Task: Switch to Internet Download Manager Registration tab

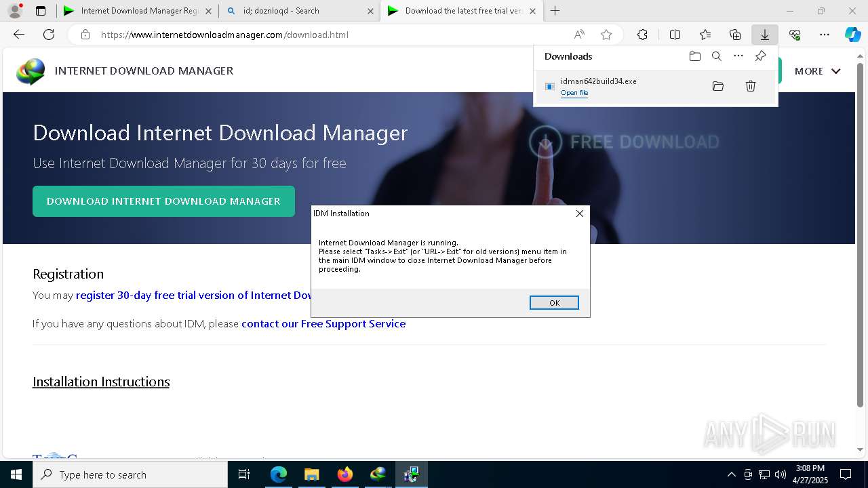Action: (137, 11)
